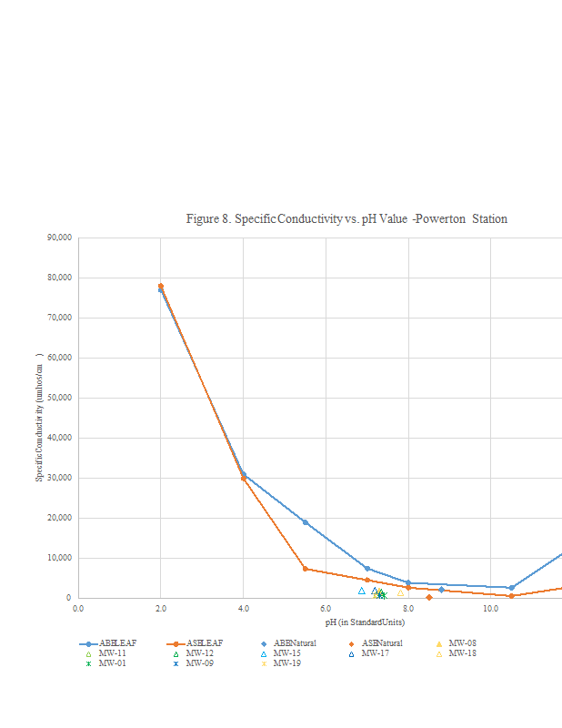Viewport: 562px width, 728px height.
Task: Select the pH (in Standard Units) x-axis title
Action: (x=364, y=622)
